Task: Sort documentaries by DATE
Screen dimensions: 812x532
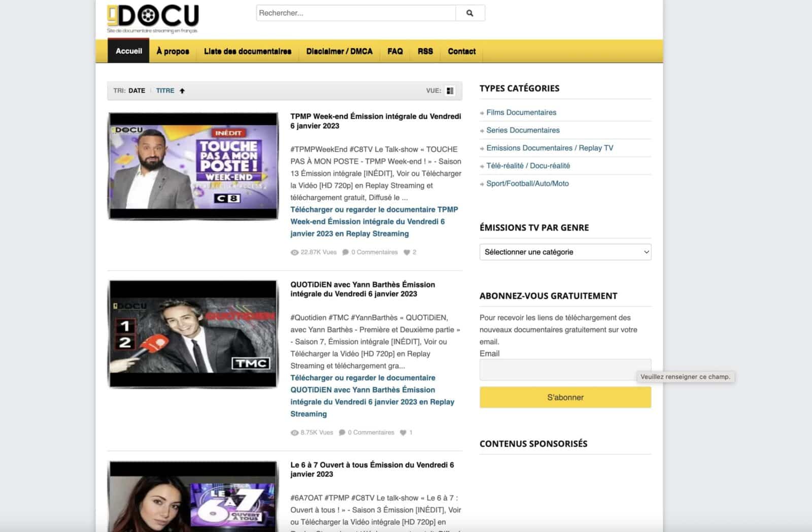Action: pyautogui.click(x=137, y=91)
